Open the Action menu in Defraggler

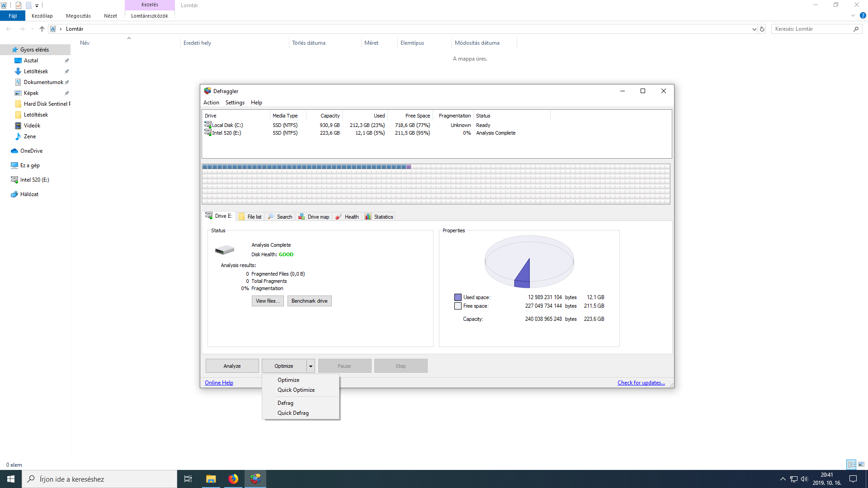pyautogui.click(x=211, y=103)
